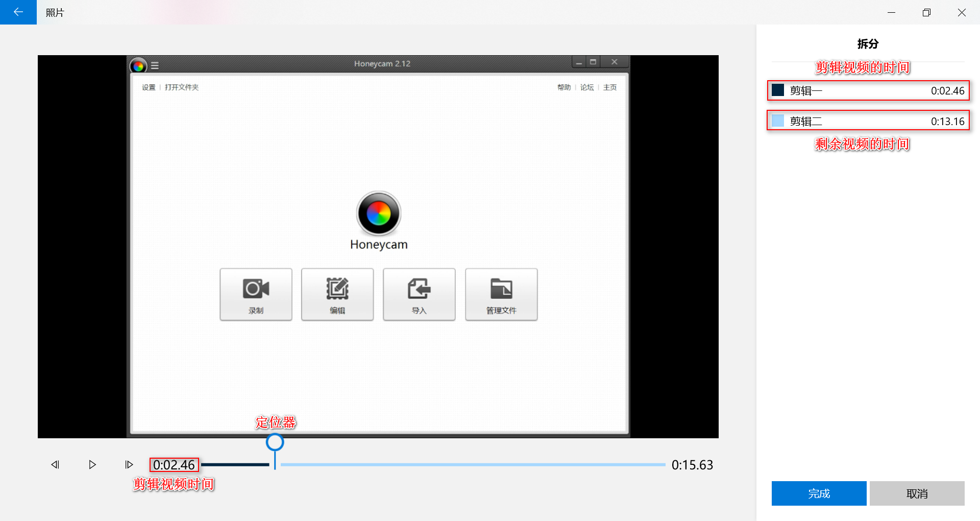
Task: Click the Honeycam color wheel logo in center
Action: tap(379, 214)
